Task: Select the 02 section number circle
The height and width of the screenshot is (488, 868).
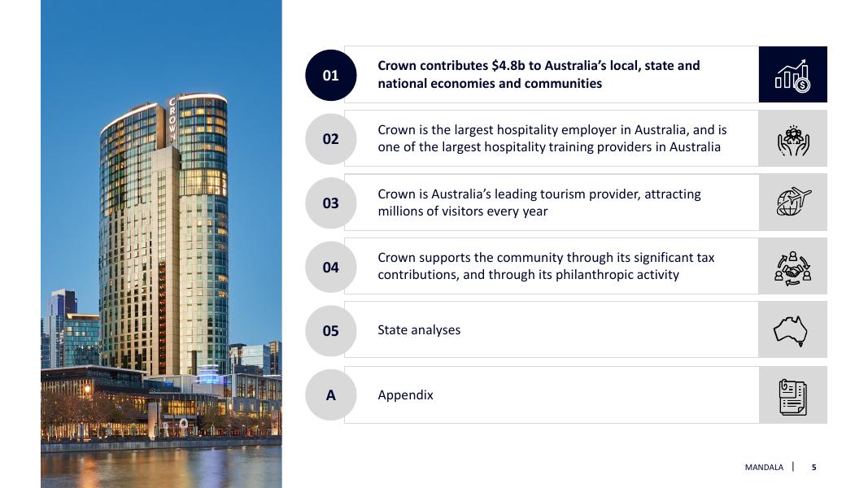Action: pyautogui.click(x=330, y=139)
